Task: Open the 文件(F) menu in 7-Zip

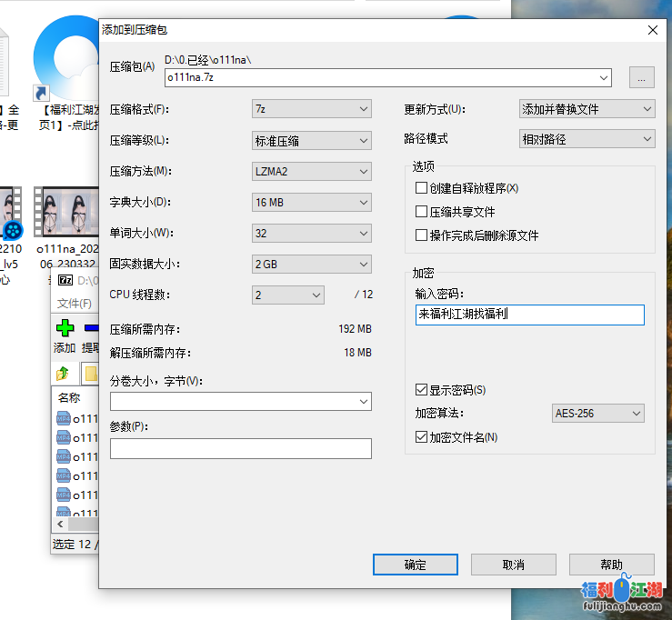Action: [74, 304]
